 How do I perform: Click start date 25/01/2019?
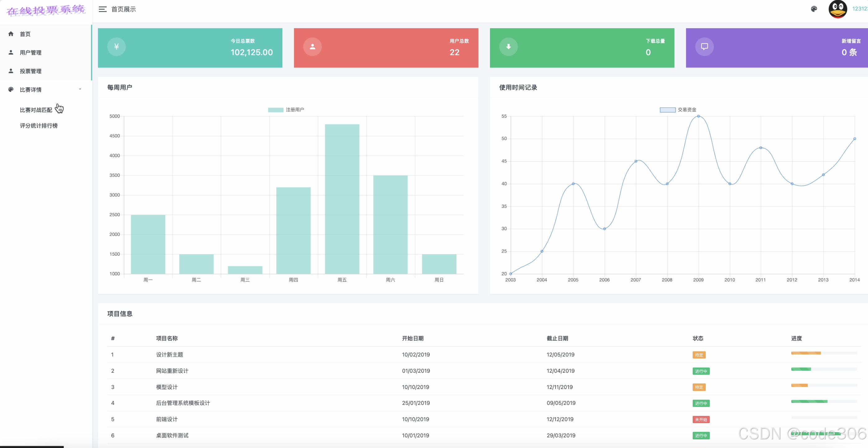[x=416, y=403]
